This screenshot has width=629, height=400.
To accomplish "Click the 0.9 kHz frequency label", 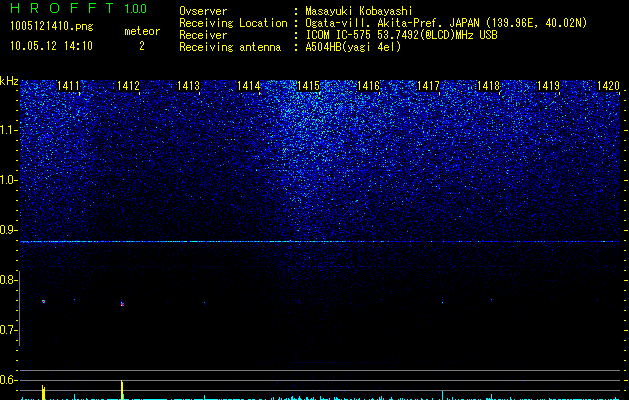I will [x=8, y=230].
